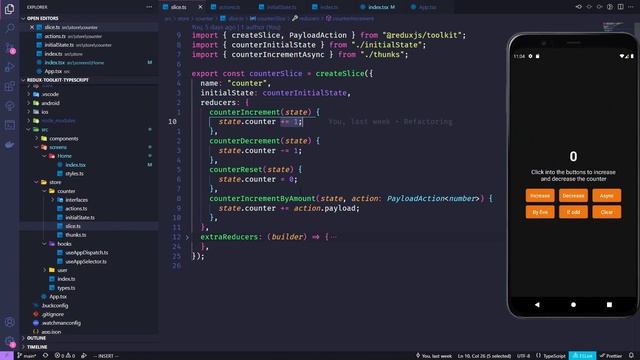Open the Extensions view

click(9, 86)
